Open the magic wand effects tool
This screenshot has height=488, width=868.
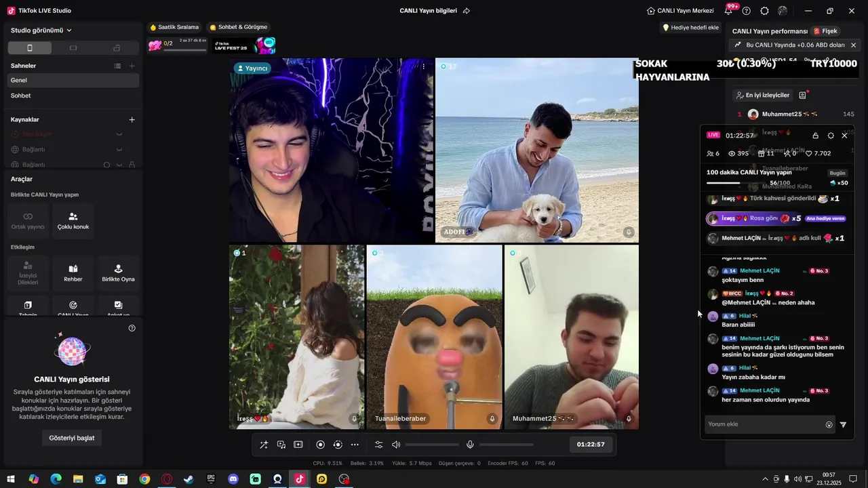pos(264,445)
